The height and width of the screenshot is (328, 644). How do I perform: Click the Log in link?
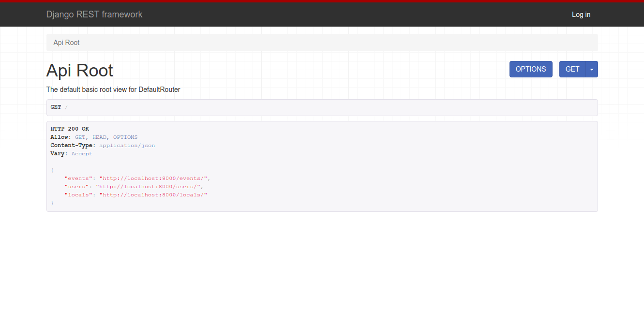pyautogui.click(x=581, y=15)
